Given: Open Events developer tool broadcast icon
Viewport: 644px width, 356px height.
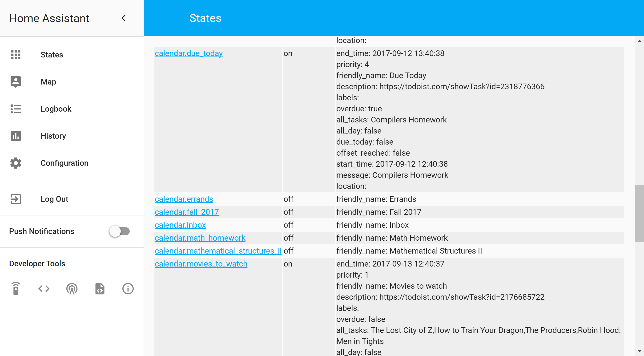Looking at the screenshot, I should pyautogui.click(x=72, y=288).
